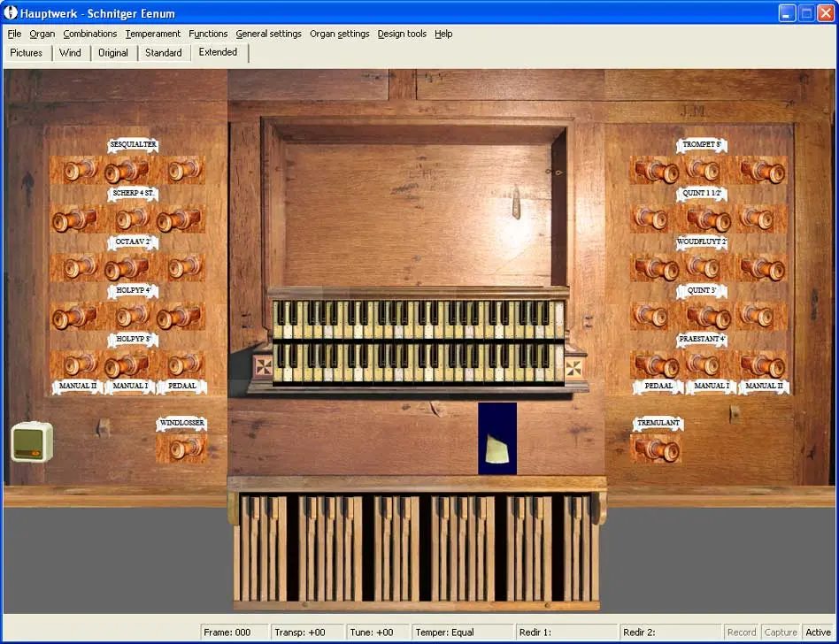Switch to the Pictures tab

click(x=26, y=53)
